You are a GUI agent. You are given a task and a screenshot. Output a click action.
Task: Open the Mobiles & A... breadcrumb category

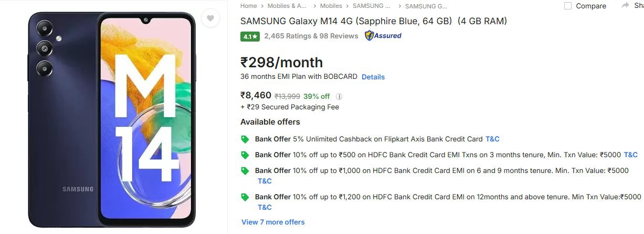287,6
